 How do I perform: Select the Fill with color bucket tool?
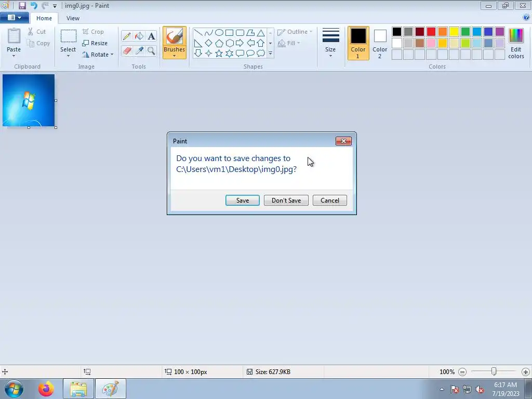pos(139,36)
